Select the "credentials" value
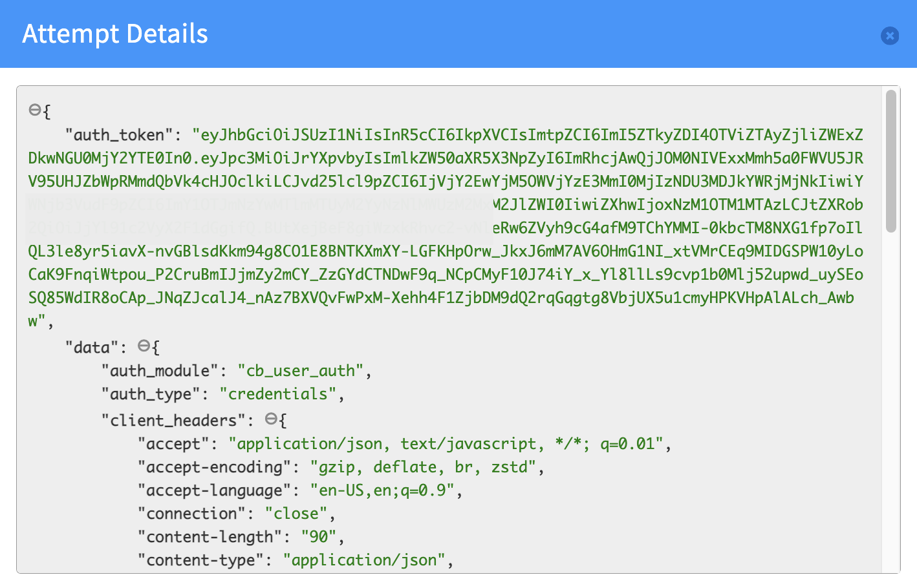 tap(278, 394)
